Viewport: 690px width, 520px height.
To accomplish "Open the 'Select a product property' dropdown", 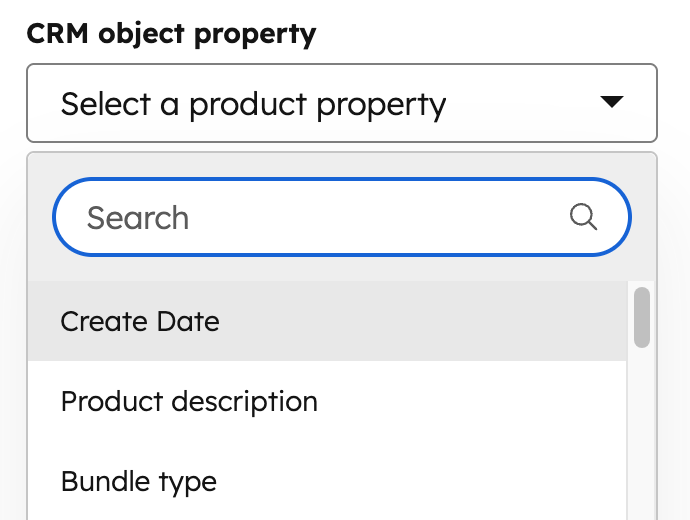I will pos(341,103).
